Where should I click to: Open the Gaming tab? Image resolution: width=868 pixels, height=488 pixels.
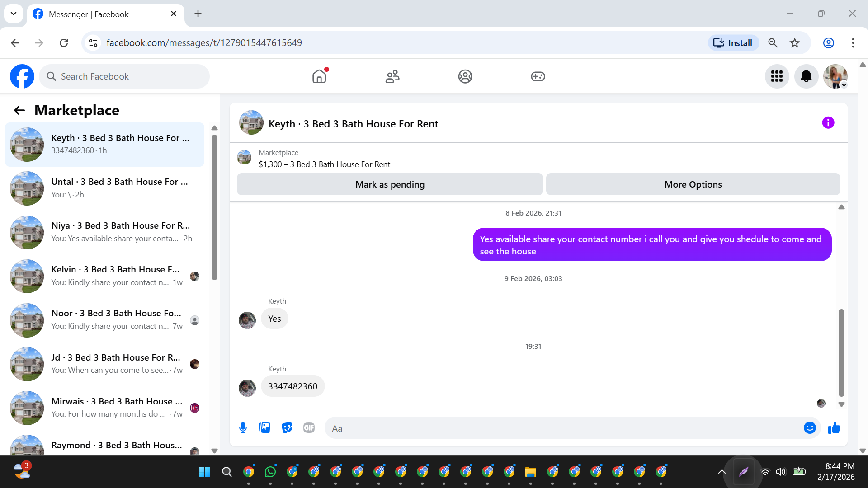(x=538, y=76)
